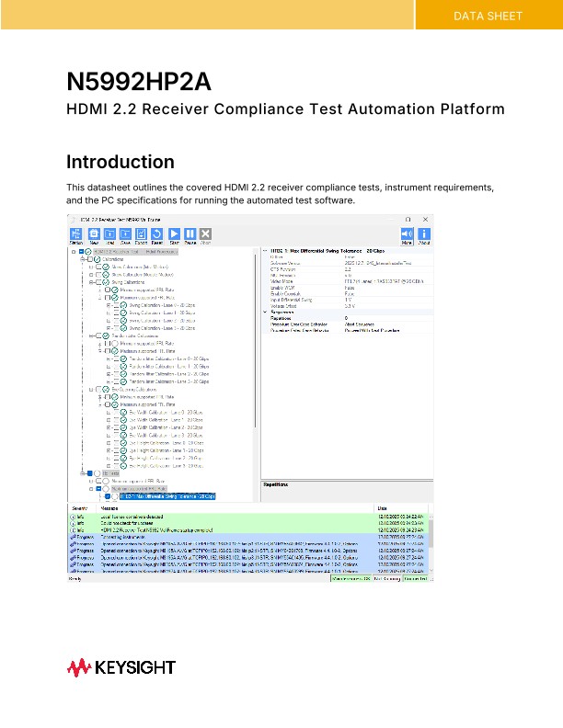
Task: Click the New toolbar icon
Action: (94, 234)
